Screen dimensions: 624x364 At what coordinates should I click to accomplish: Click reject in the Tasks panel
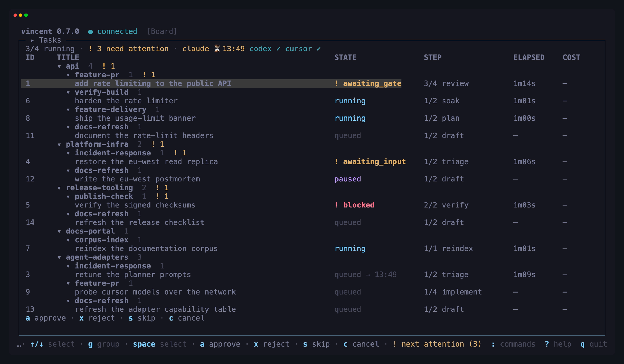[97, 318]
